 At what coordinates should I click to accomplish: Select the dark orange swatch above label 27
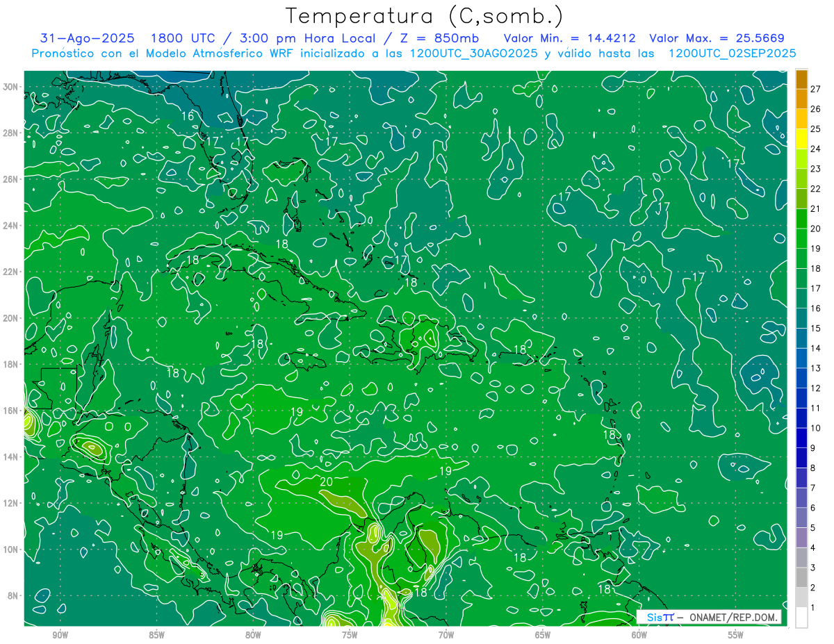coord(801,79)
